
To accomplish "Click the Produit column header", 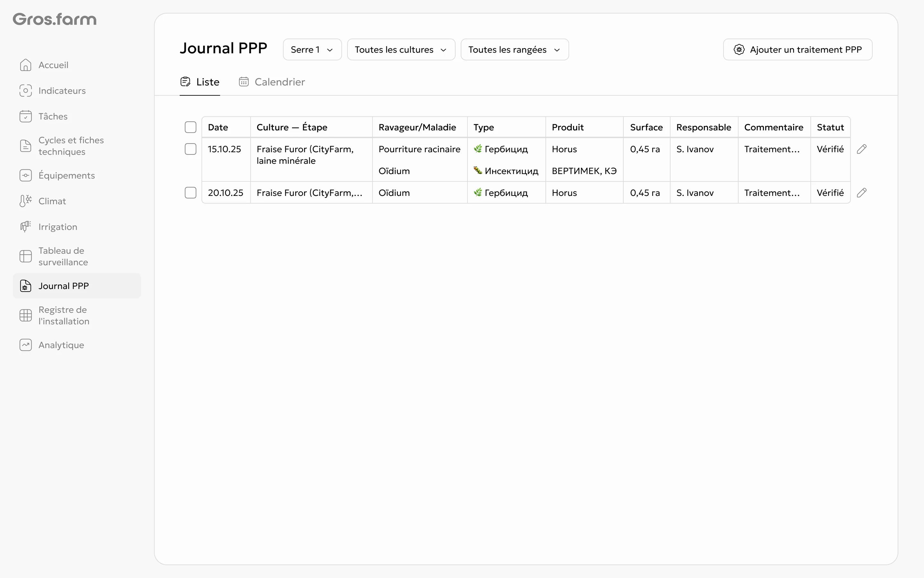I will pos(584,127).
